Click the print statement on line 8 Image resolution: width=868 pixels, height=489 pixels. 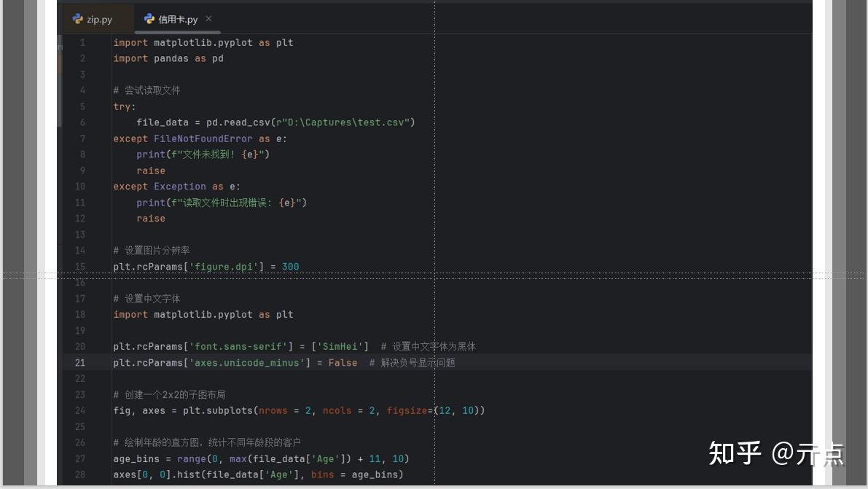point(150,154)
